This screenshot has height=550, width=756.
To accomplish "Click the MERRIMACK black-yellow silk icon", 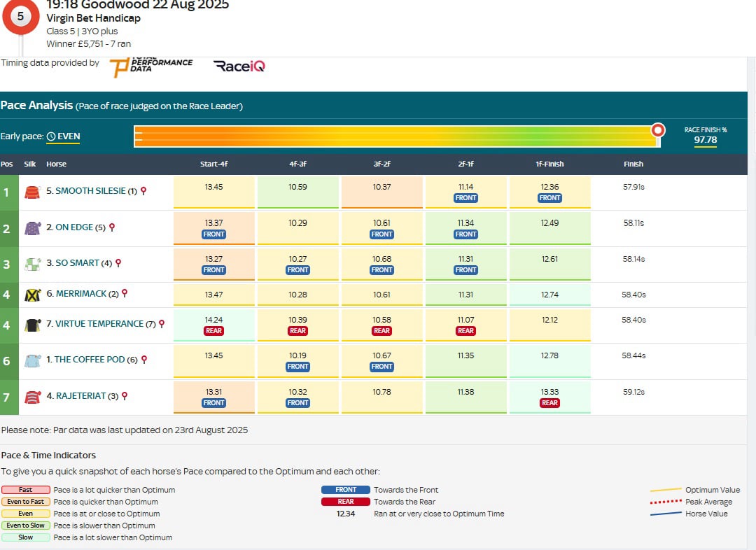I will pyautogui.click(x=32, y=294).
